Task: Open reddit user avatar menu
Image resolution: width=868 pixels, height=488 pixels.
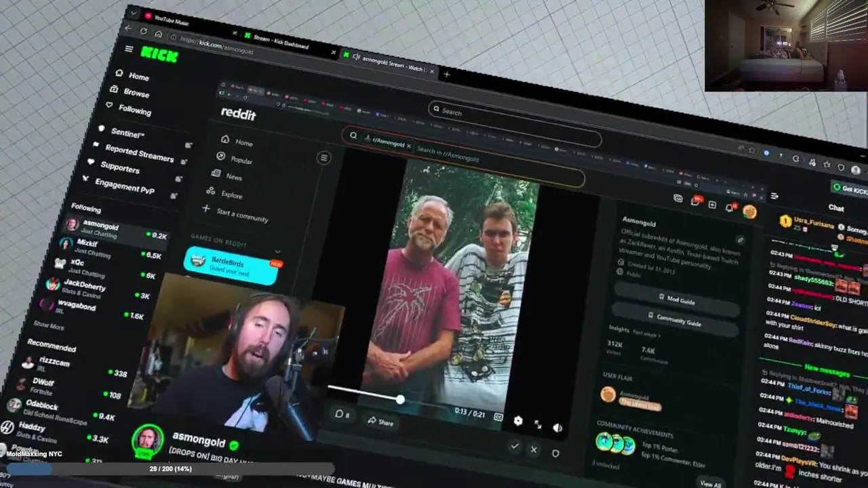Action: [x=749, y=211]
